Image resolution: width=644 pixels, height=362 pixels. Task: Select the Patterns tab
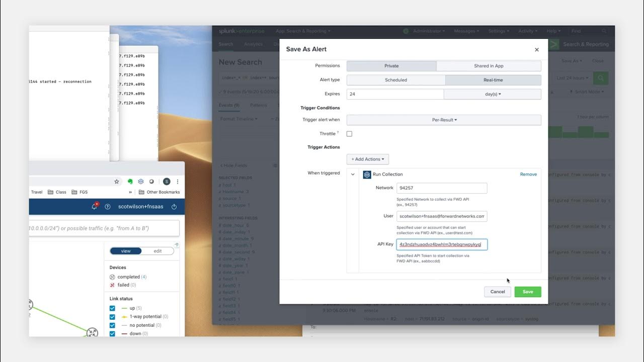coord(259,106)
